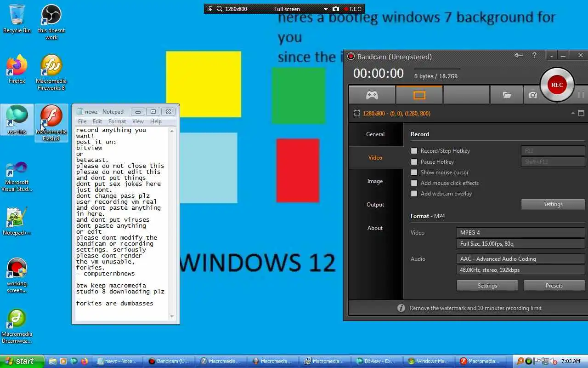
Task: Click the Format section Settings button
Action: tap(487, 286)
